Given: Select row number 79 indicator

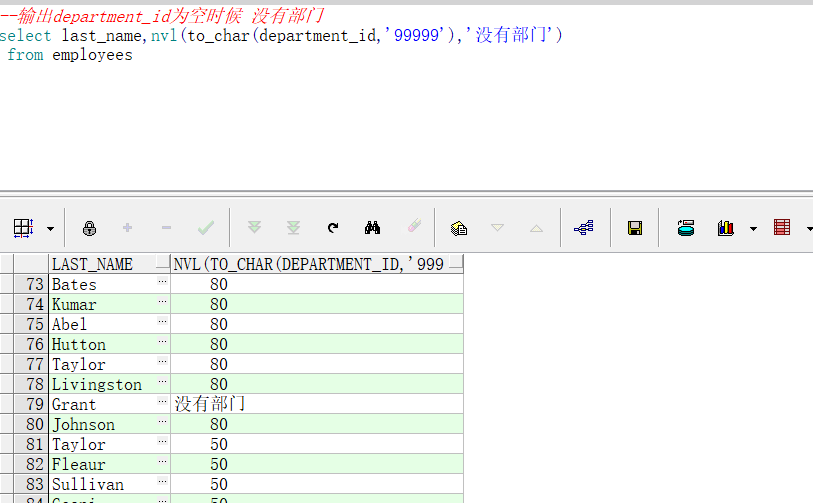Looking at the screenshot, I should [31, 404].
